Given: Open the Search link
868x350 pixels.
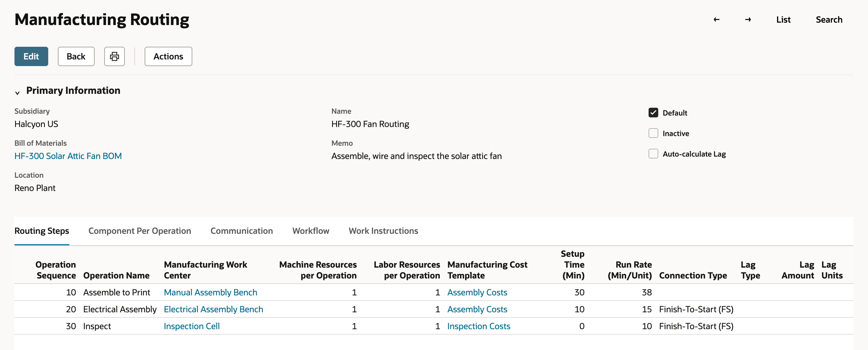Looking at the screenshot, I should 829,20.
